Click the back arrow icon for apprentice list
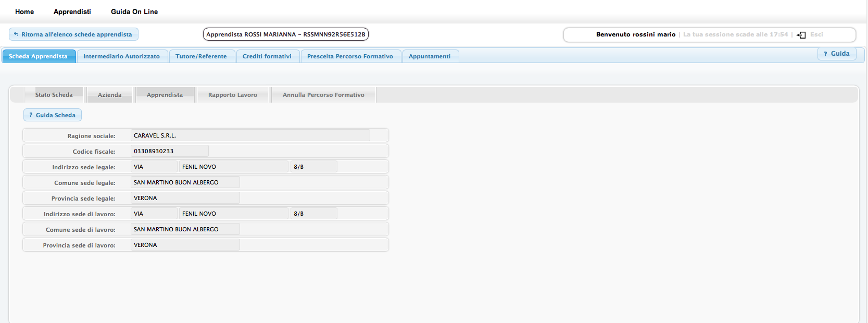The height and width of the screenshot is (323, 868). (16, 34)
